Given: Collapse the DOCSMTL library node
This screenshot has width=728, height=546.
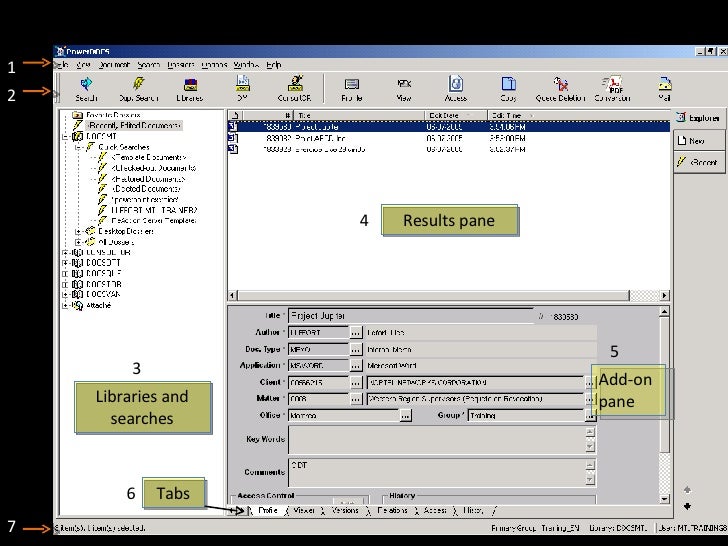Looking at the screenshot, I should coord(65,136).
